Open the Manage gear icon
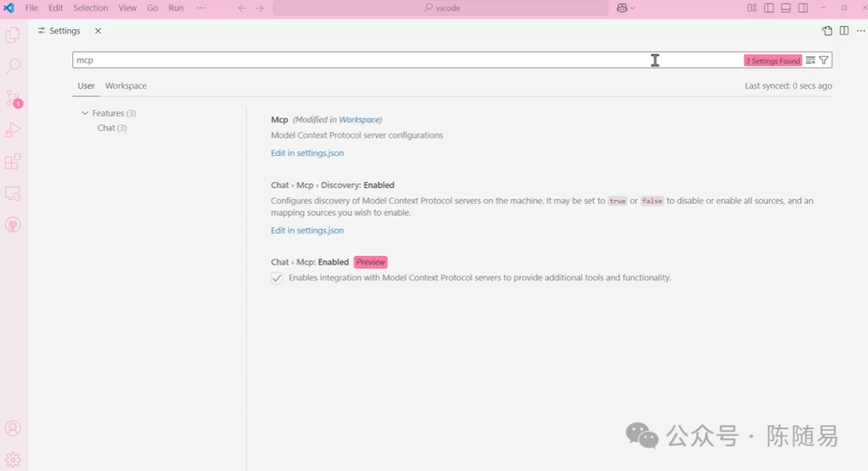The width and height of the screenshot is (868, 471). [x=13, y=460]
